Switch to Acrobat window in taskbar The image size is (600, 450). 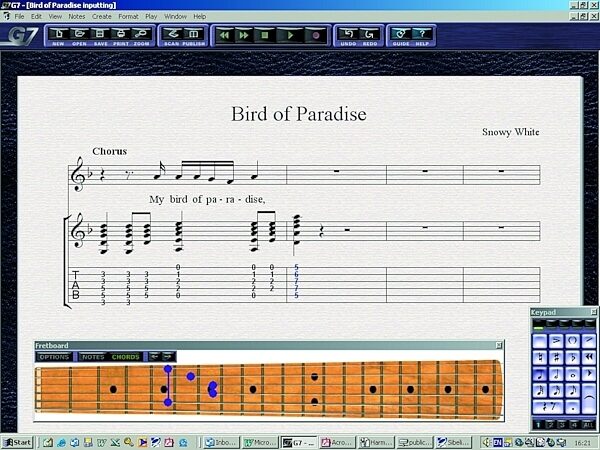point(337,442)
